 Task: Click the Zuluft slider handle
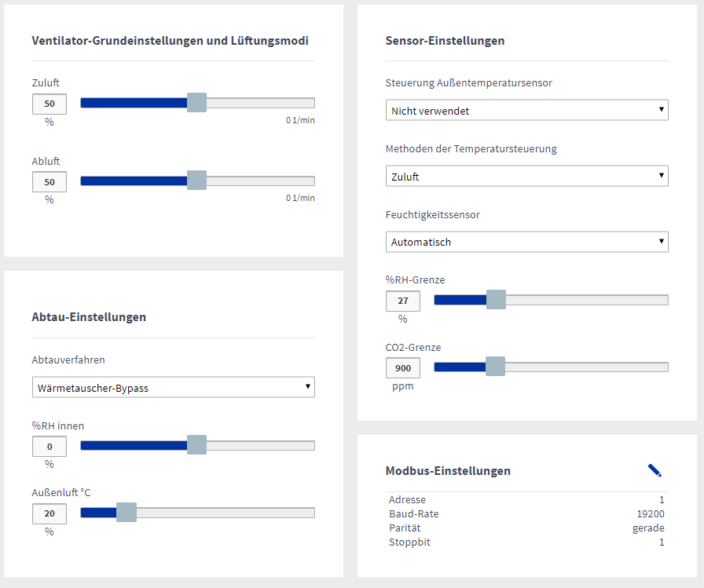tap(196, 103)
